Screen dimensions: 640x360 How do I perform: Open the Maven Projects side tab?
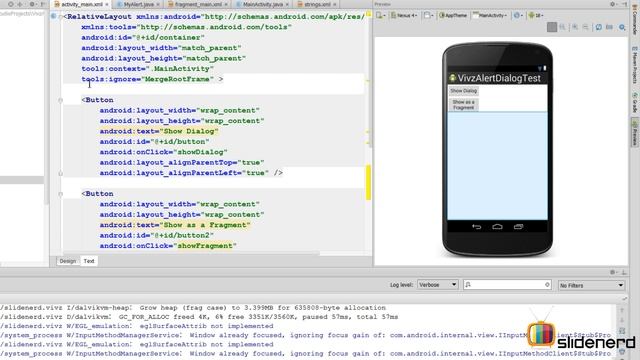(635, 65)
